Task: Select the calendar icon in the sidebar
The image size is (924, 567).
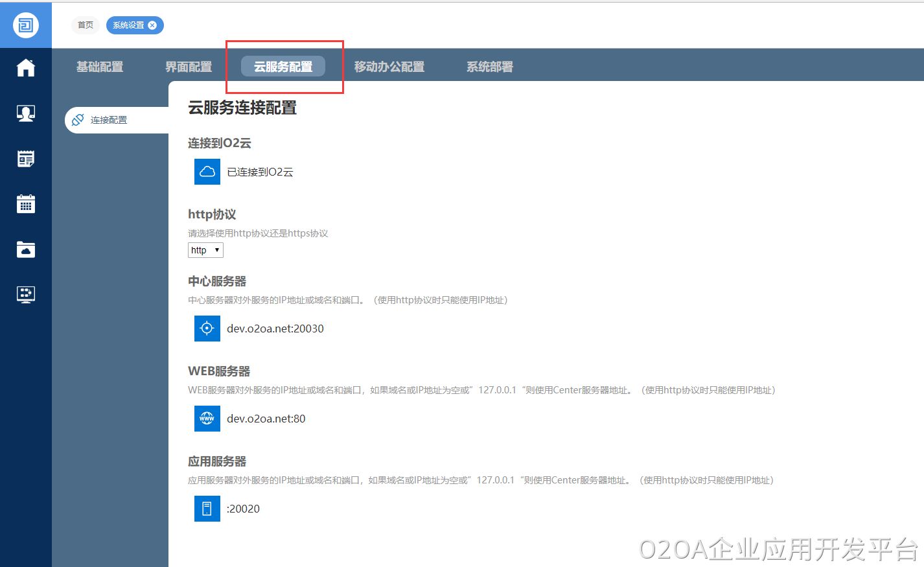Action: [x=25, y=203]
